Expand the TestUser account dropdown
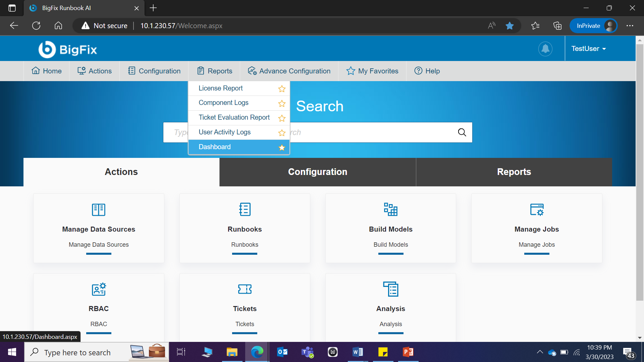The width and height of the screenshot is (644, 362). pyautogui.click(x=589, y=49)
